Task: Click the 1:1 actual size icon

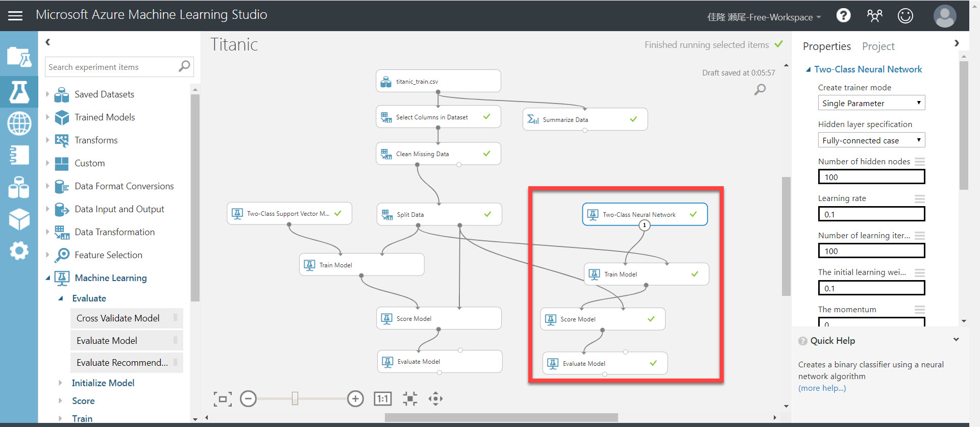Action: point(383,399)
